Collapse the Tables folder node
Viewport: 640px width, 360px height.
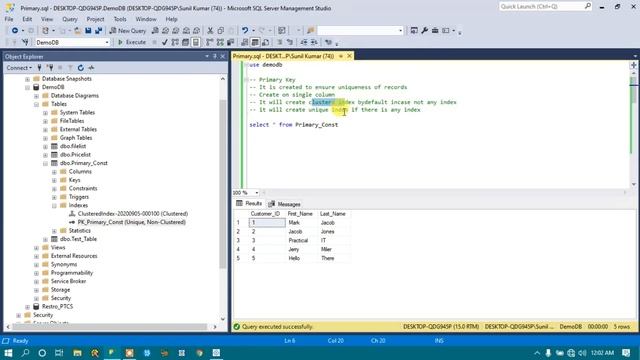[36, 104]
